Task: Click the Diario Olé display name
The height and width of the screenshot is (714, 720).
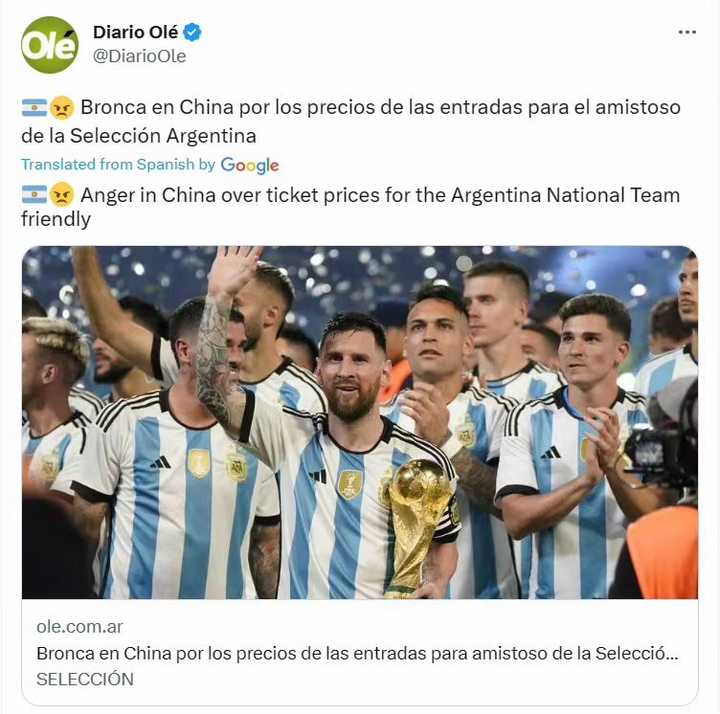Action: [135, 32]
